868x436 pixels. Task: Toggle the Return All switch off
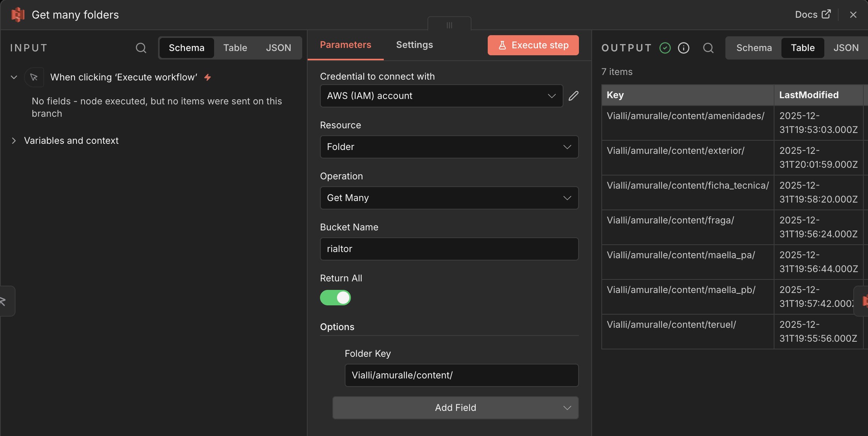coord(335,298)
